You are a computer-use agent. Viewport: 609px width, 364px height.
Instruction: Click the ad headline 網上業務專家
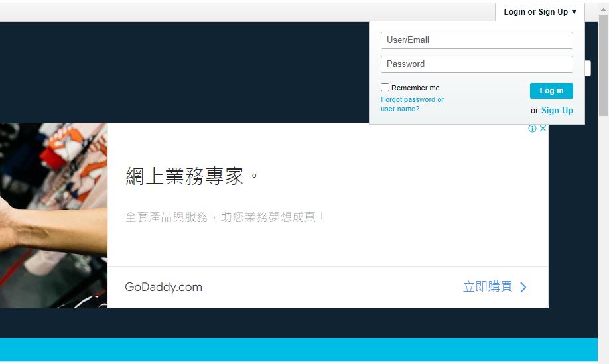click(x=184, y=176)
